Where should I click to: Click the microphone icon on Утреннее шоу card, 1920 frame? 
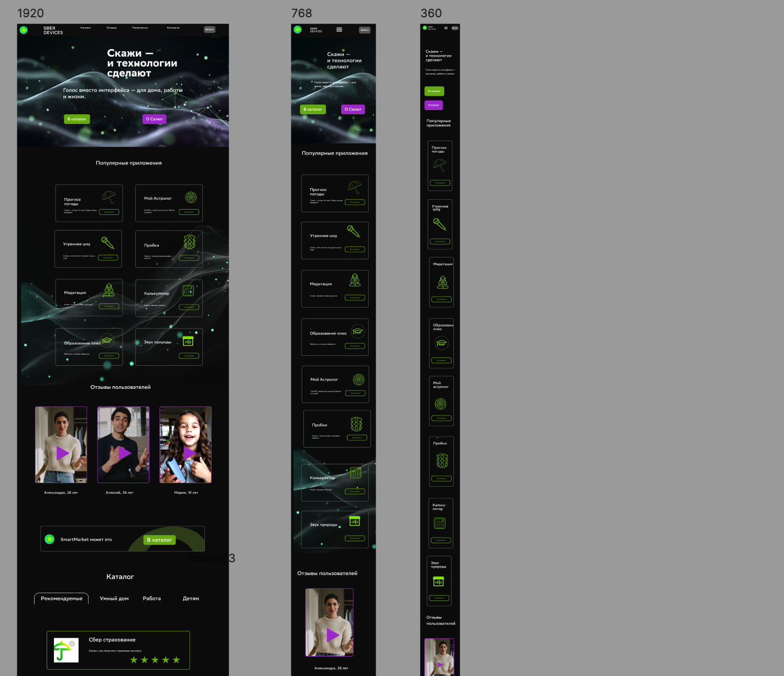[107, 243]
